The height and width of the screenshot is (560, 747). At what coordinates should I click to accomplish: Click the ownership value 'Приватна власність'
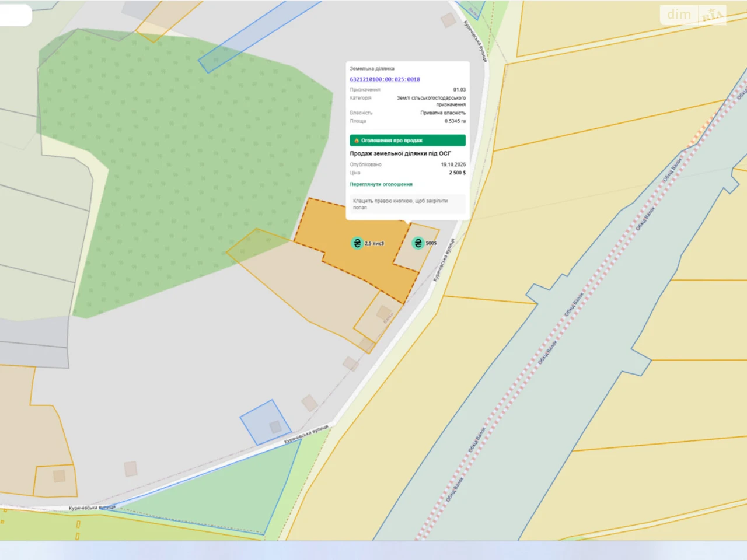[443, 113]
